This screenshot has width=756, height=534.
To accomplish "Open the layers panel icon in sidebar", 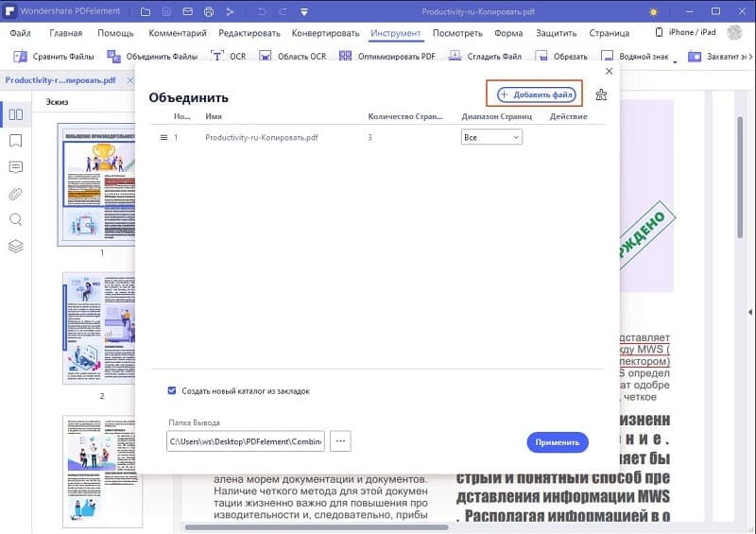I will click(x=15, y=246).
